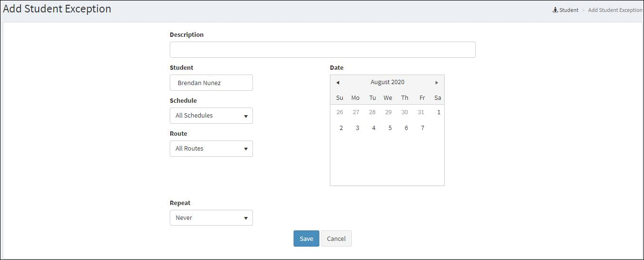Click the Sa weekday header
The image size is (644, 260).
(437, 98)
